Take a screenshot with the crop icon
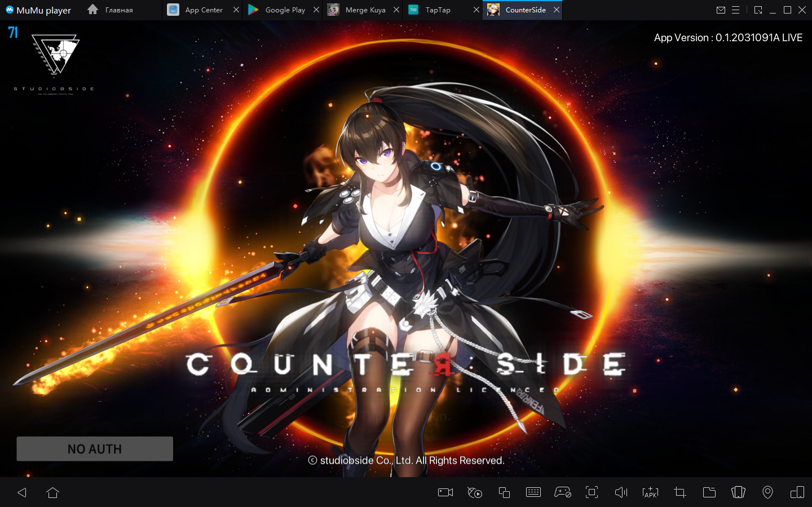 [x=680, y=492]
